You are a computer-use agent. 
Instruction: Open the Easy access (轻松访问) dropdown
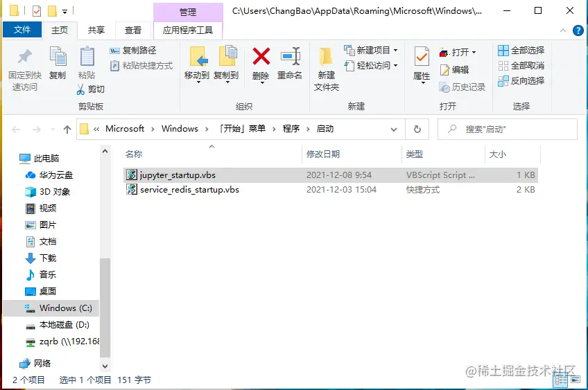point(371,66)
